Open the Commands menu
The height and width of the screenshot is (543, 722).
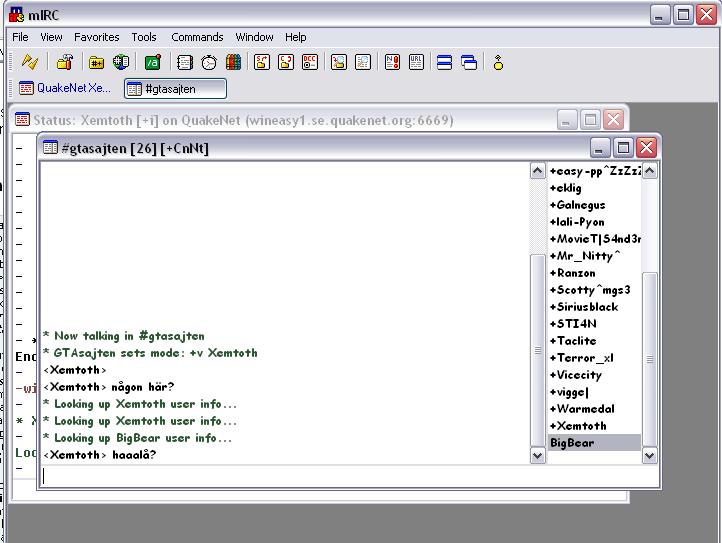coord(197,37)
